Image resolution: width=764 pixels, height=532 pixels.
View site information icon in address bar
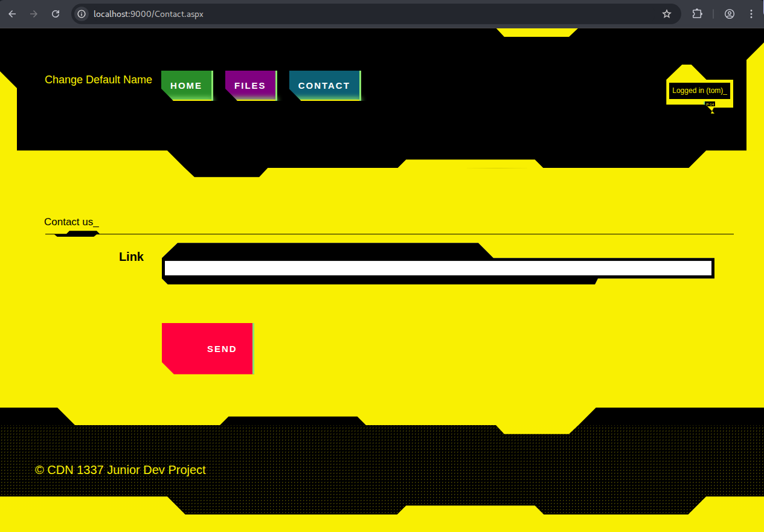82,14
